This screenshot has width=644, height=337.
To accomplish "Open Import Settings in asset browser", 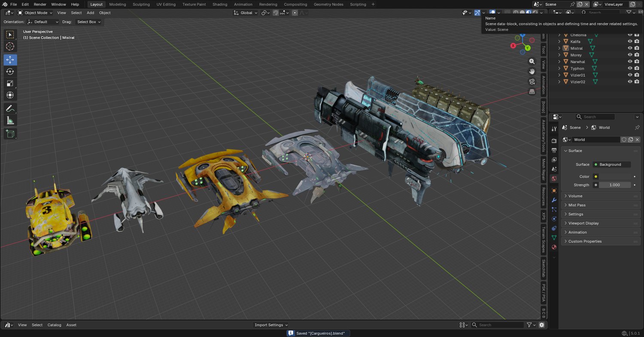I will point(271,325).
